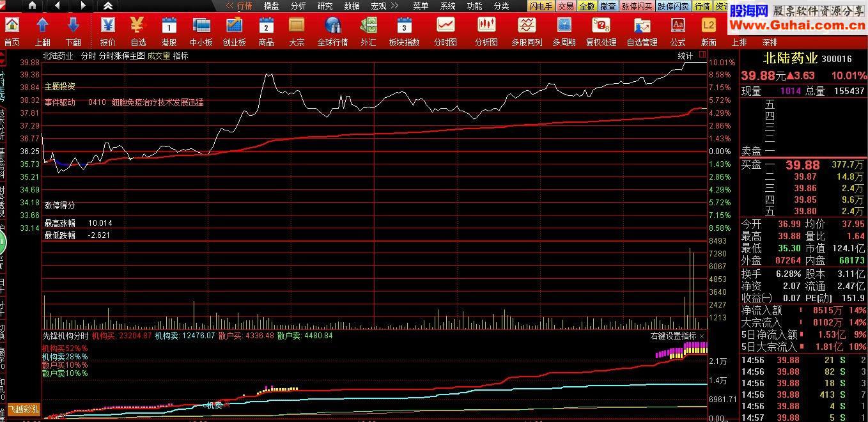The height and width of the screenshot is (422, 868).
Task: Click the 全撤 cancel all button
Action: tap(587, 6)
